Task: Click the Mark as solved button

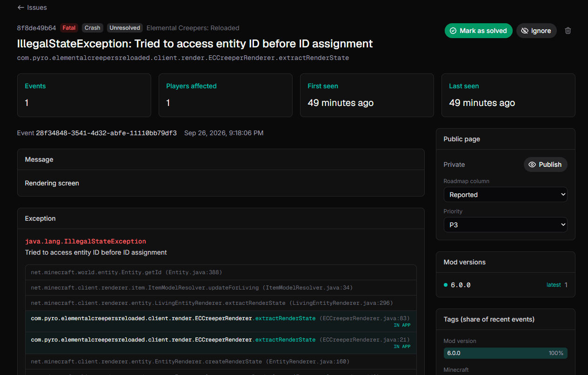Action: coord(478,31)
